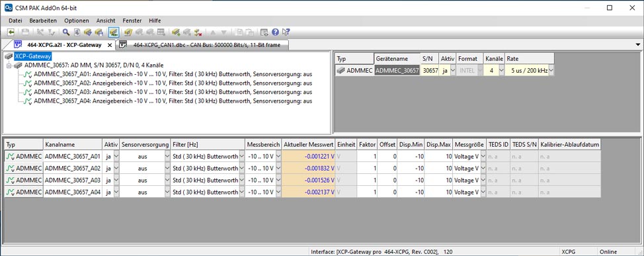The width and height of the screenshot is (644, 256).
Task: Open Messbereich dropdown for ADMMEC_30657_A04
Action: (x=278, y=192)
